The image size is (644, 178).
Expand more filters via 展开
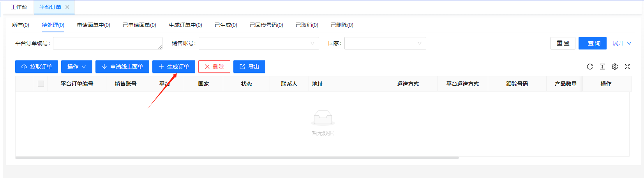pos(622,43)
